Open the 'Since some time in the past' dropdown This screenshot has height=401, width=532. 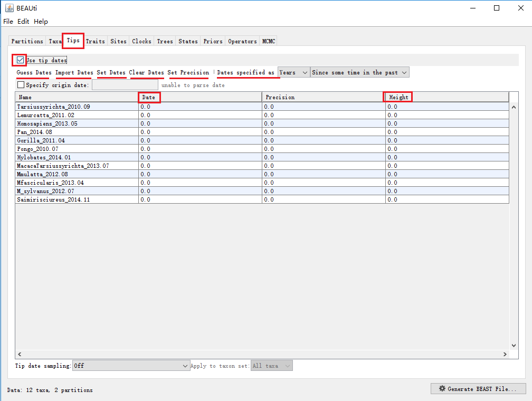point(359,72)
